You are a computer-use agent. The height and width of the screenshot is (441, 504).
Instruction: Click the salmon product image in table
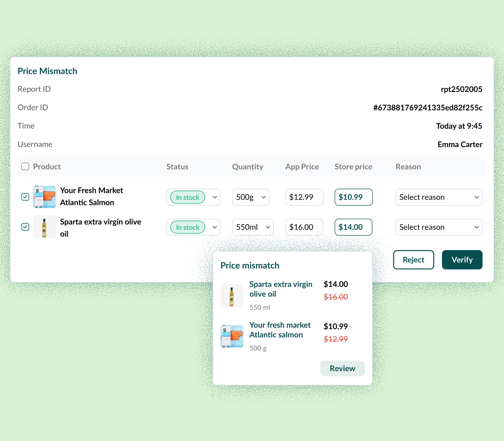45,197
